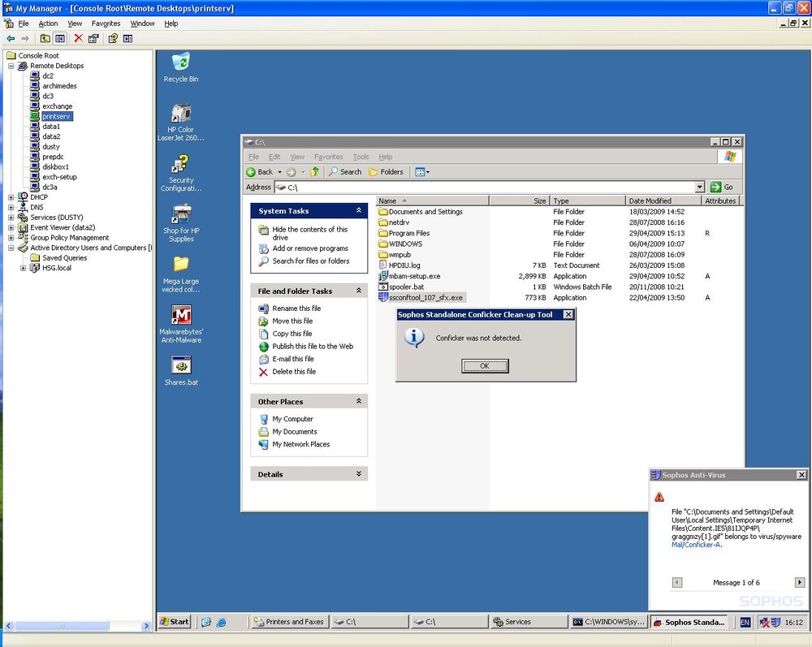Open the Address bar dropdown arrow
The height and width of the screenshot is (647, 812).
click(x=700, y=187)
